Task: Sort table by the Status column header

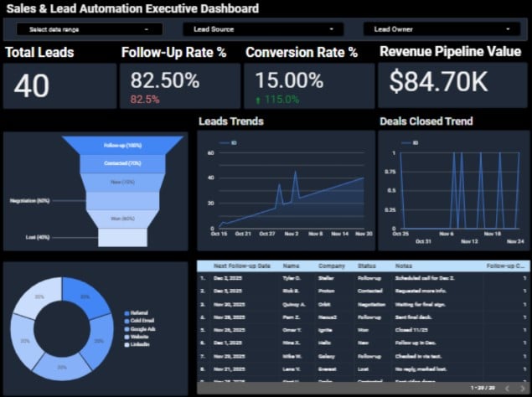Action: click(367, 266)
